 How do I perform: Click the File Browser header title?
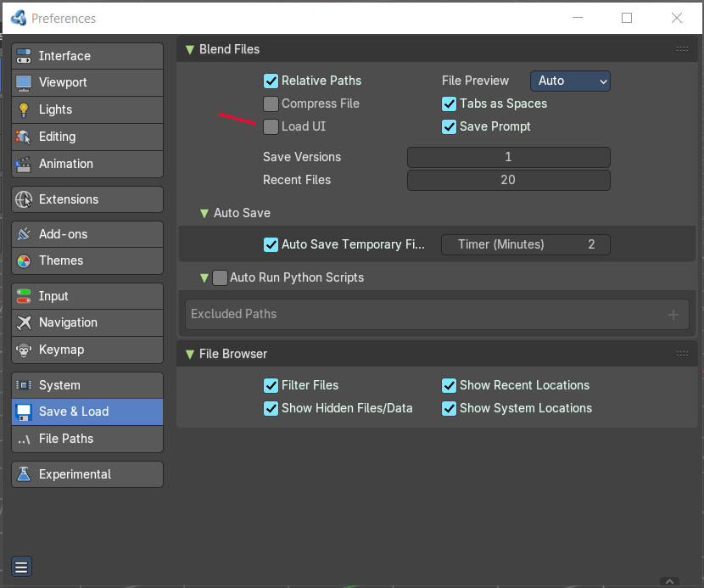click(233, 354)
